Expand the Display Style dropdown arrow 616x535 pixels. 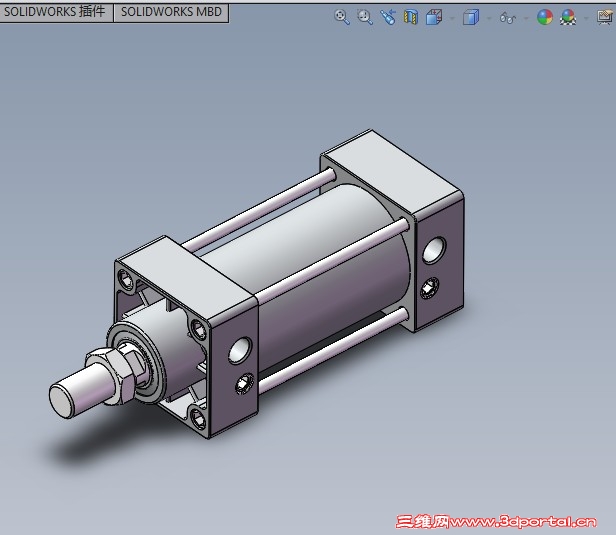[x=489, y=18]
